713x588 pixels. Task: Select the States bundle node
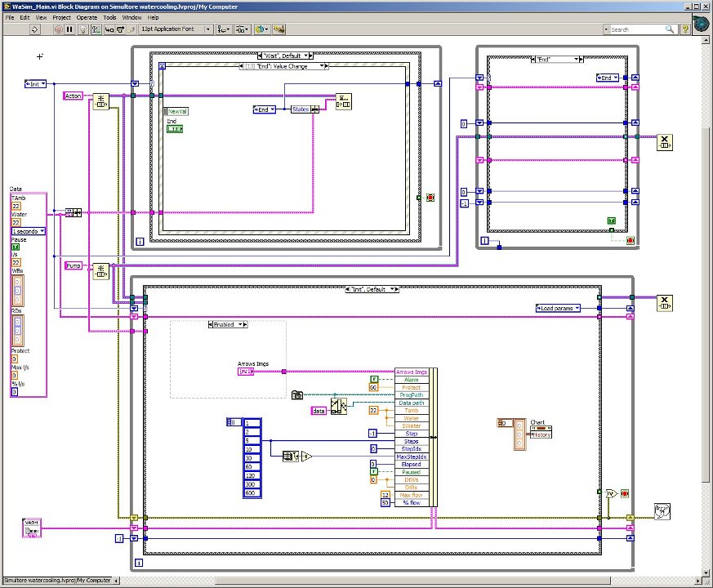coord(305,109)
